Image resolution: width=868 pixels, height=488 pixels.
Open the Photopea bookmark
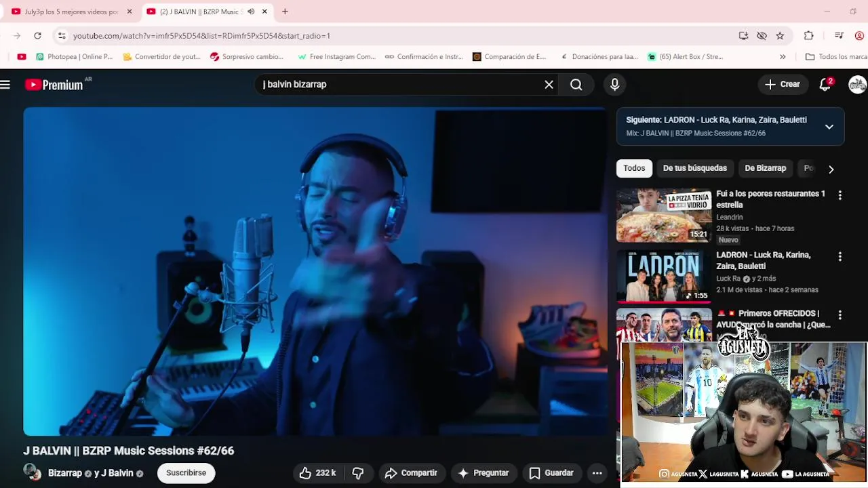(74, 57)
